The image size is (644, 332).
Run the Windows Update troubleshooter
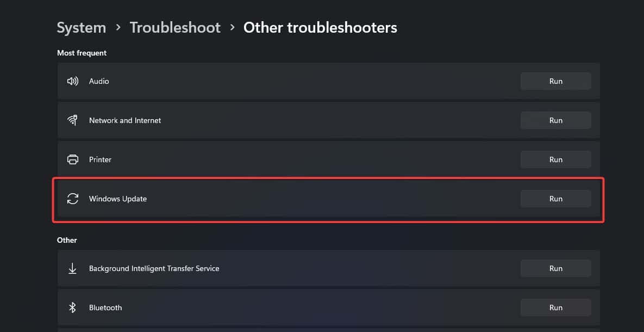556,199
